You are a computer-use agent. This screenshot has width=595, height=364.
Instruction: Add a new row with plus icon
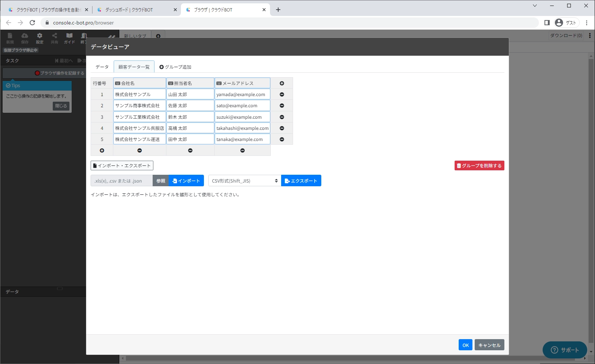[x=102, y=150]
